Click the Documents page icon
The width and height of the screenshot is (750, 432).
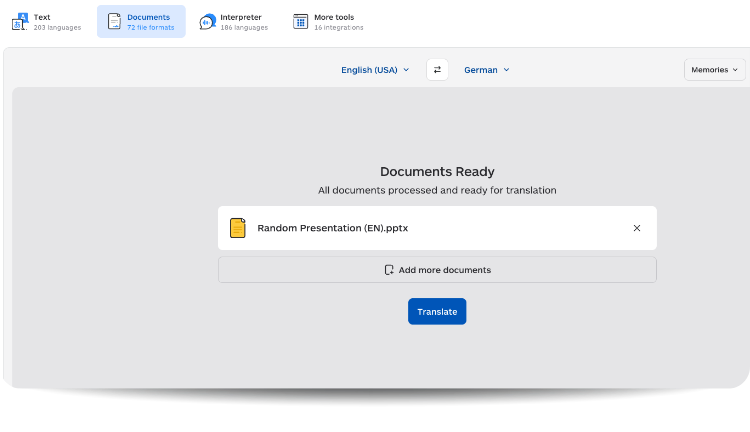[x=114, y=22]
